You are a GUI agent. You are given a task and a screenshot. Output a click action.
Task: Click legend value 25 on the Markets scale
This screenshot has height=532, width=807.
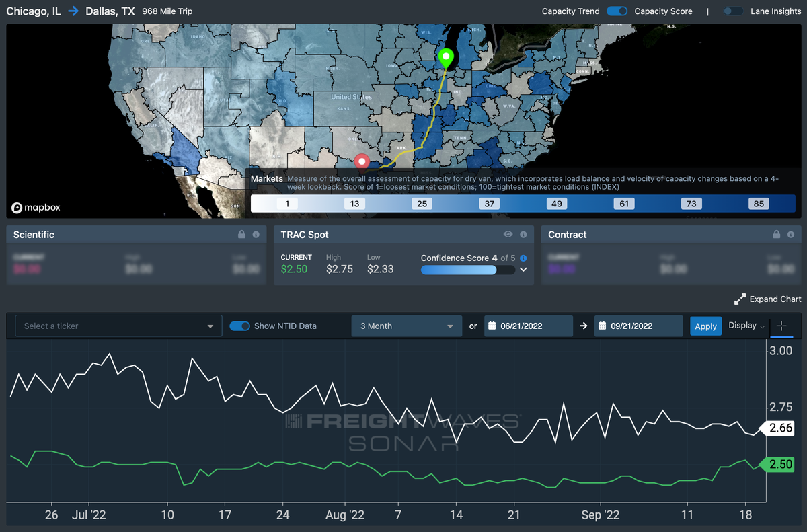click(422, 204)
